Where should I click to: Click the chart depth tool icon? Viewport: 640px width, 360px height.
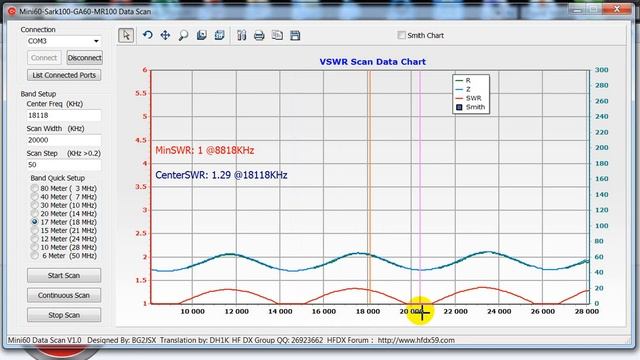202,36
